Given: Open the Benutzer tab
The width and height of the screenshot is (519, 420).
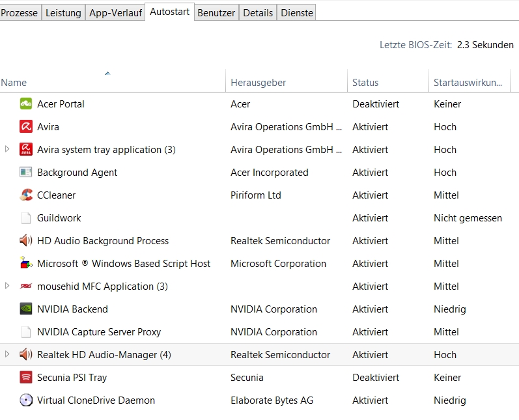Looking at the screenshot, I should 216,12.
